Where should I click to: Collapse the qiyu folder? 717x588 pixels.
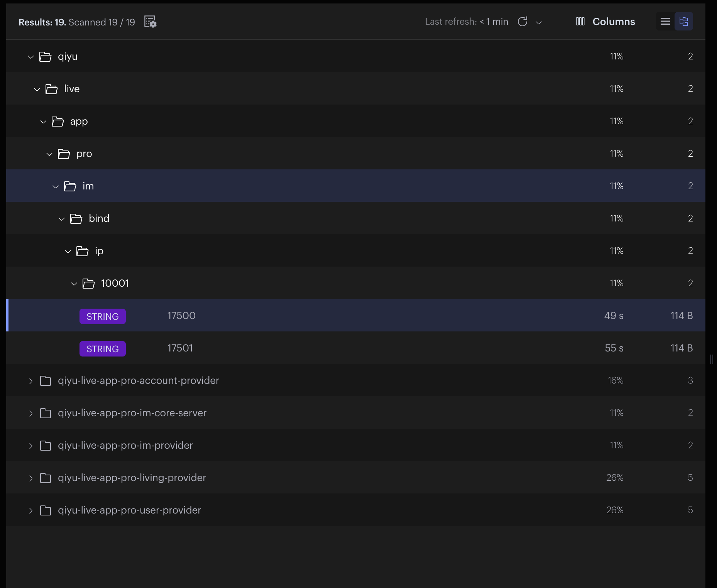pos(31,57)
